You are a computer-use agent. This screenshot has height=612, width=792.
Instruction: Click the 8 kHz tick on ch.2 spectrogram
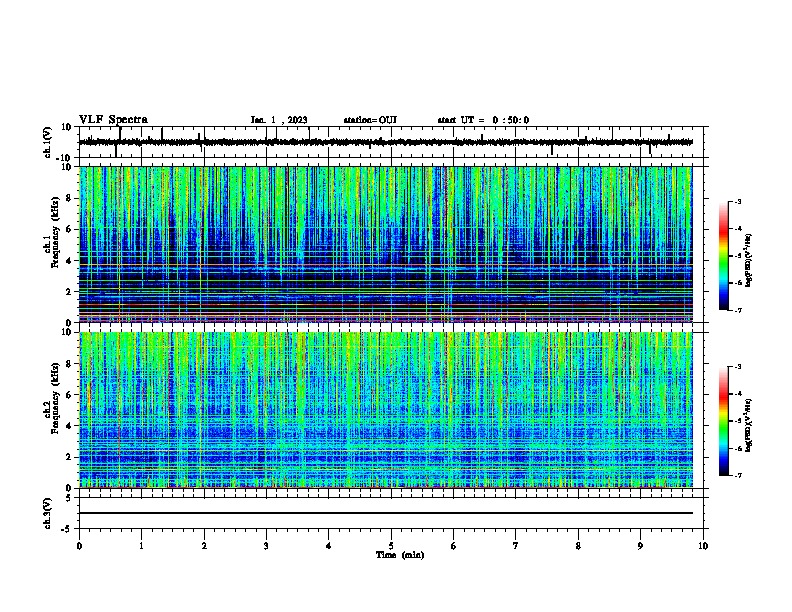[69, 364]
